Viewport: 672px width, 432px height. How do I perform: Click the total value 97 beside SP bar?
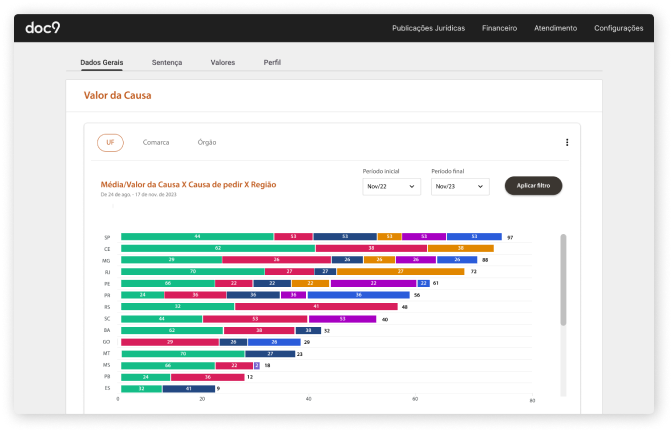tap(510, 237)
